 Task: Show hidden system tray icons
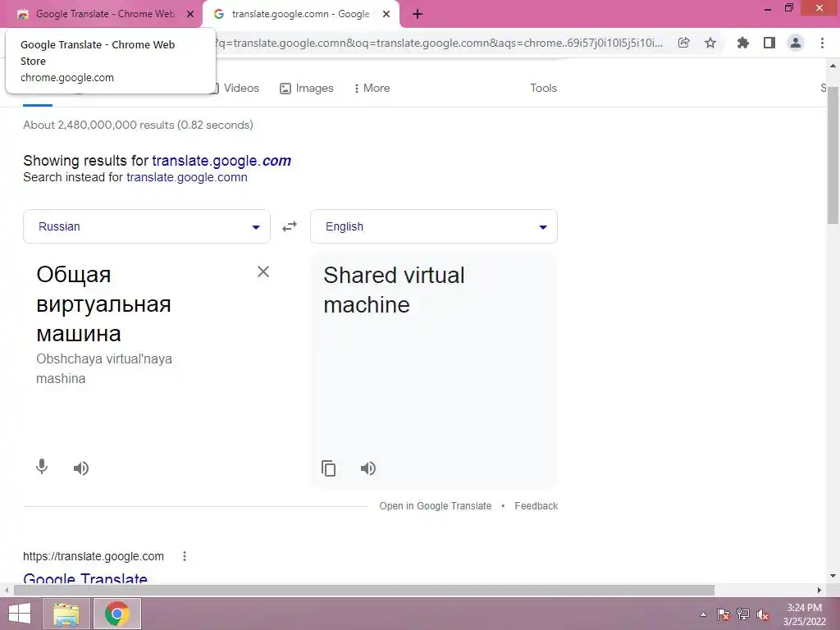click(703, 614)
